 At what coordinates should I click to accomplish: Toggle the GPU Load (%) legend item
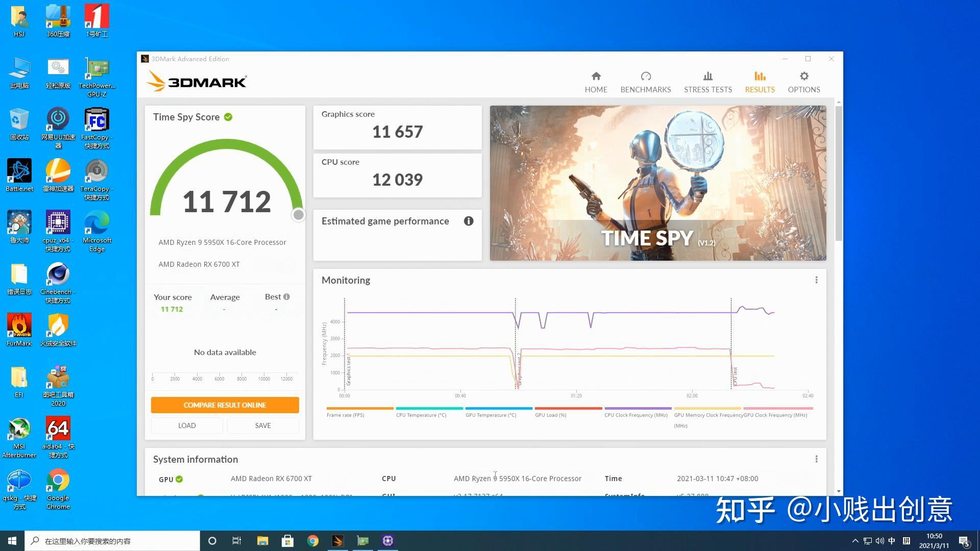click(x=568, y=412)
